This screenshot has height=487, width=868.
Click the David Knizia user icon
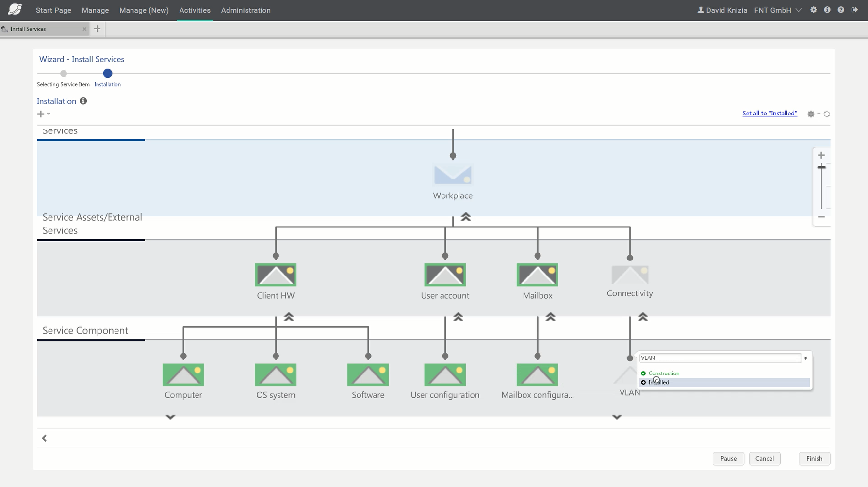(x=700, y=10)
